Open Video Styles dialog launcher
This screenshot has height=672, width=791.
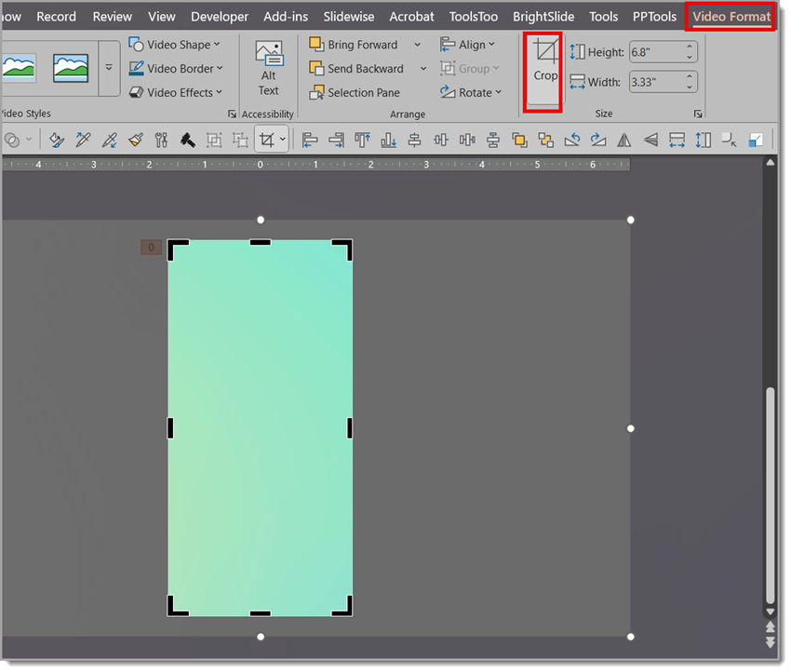pyautogui.click(x=232, y=114)
